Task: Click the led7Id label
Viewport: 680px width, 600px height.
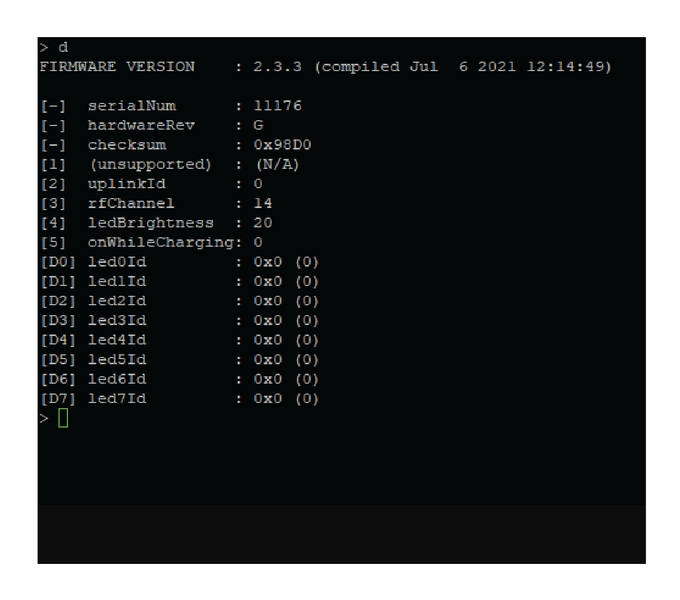Action: (116, 399)
